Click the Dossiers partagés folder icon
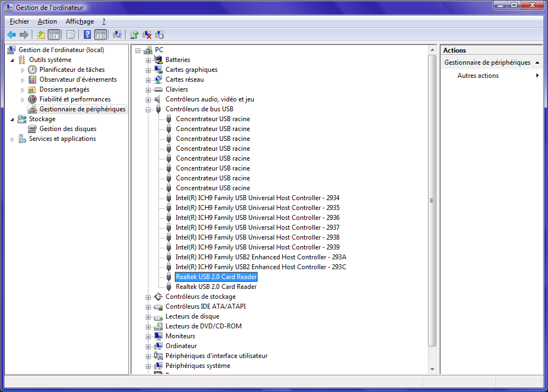The width and height of the screenshot is (548, 392). pos(32,89)
